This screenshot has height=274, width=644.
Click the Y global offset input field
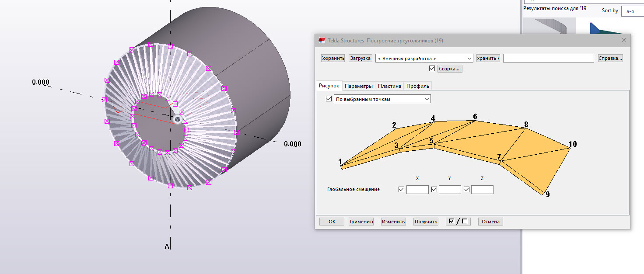450,190
